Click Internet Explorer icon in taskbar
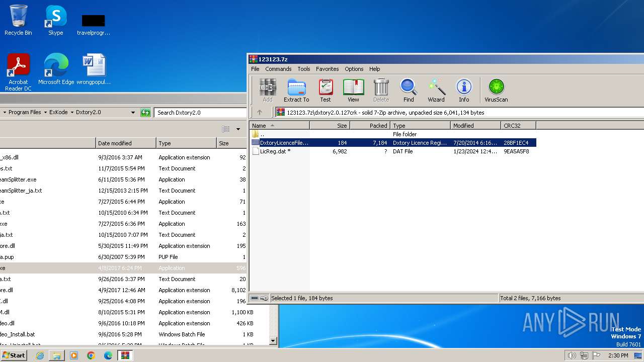Viewport: 644px width, 362px height. click(40, 355)
